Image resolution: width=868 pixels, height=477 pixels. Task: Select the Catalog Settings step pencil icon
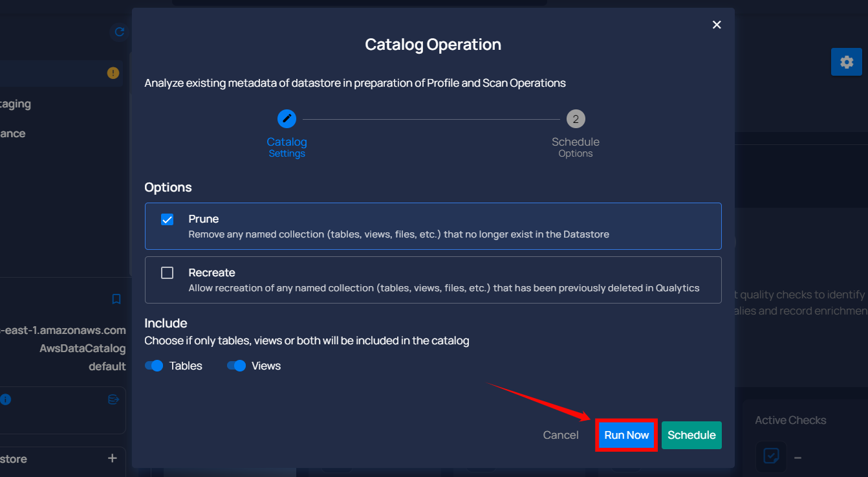[287, 119]
